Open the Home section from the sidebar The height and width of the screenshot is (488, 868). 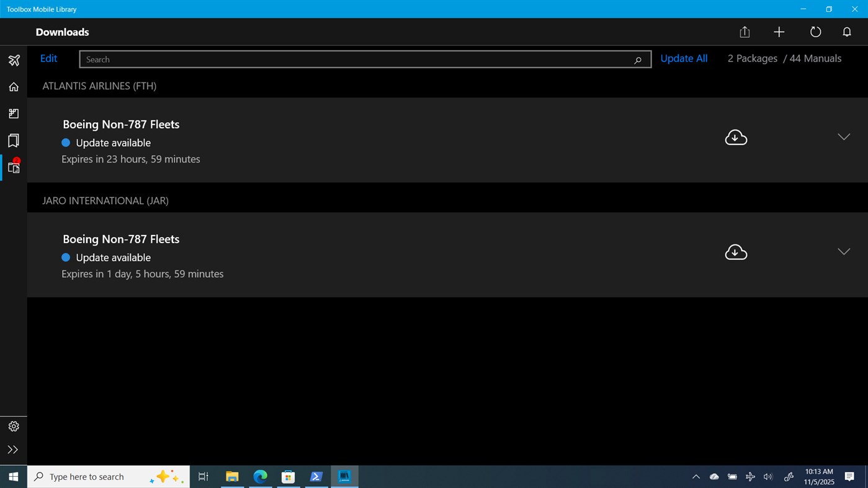(x=13, y=86)
